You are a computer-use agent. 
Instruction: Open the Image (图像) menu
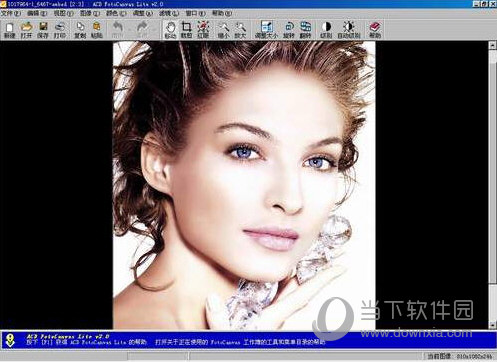90,13
